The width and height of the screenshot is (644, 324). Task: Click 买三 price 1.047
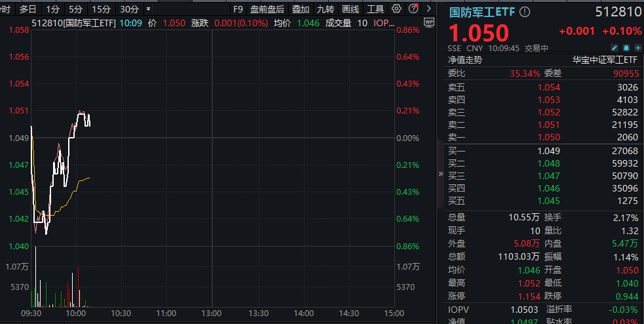549,176
